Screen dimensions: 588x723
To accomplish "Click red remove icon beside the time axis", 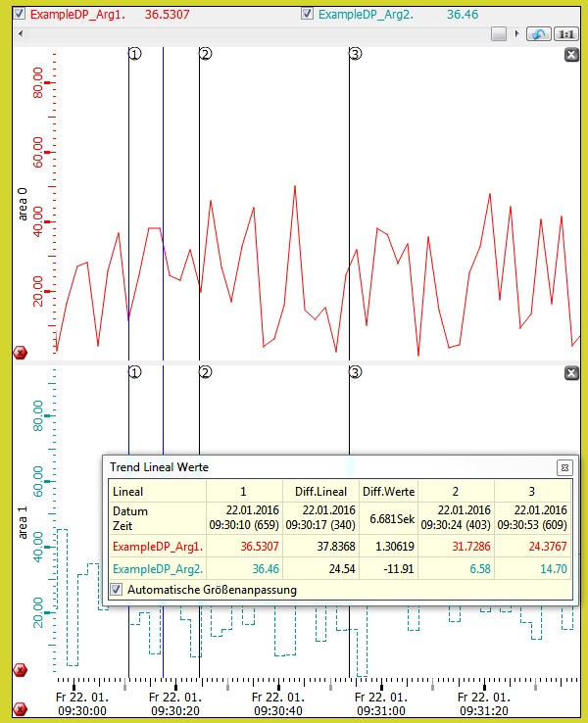I will click(20, 707).
